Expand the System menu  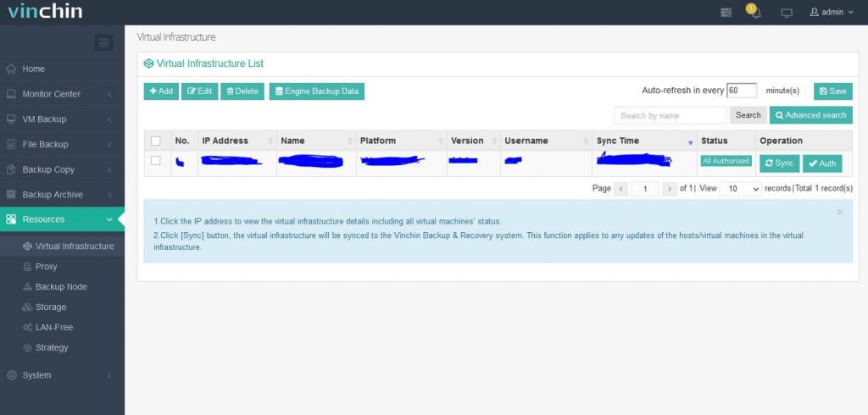point(62,375)
